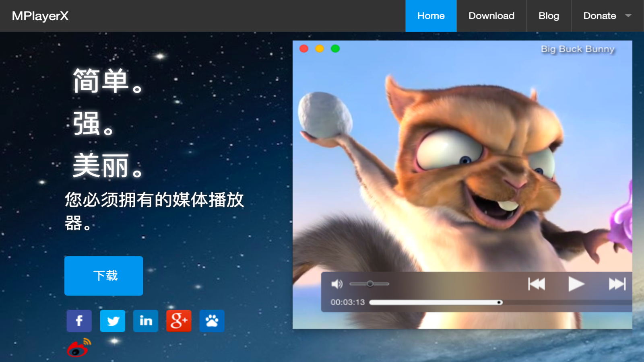
Task: Click the yellow minimize dot on player
Action: (x=320, y=49)
